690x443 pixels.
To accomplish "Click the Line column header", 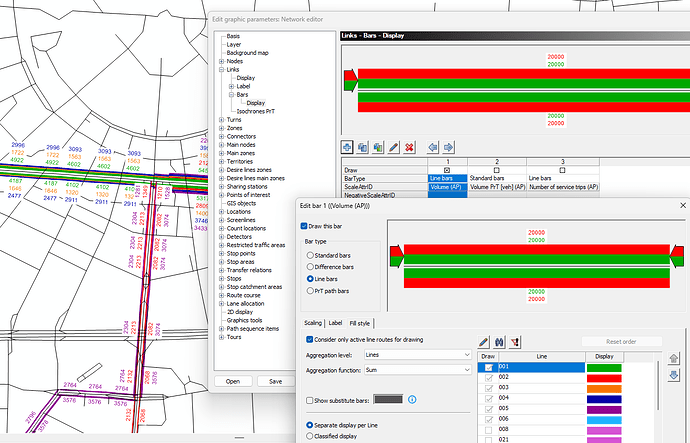I will coord(542,356).
